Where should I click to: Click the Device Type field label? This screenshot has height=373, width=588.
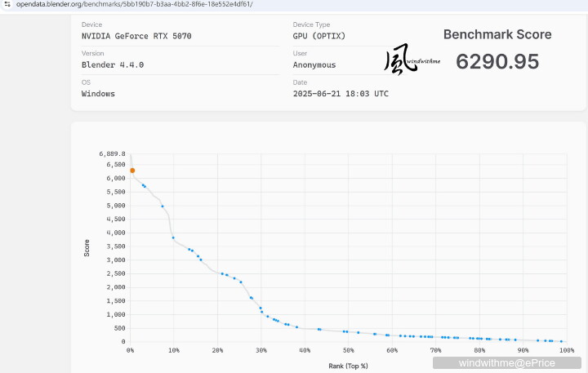click(x=311, y=24)
